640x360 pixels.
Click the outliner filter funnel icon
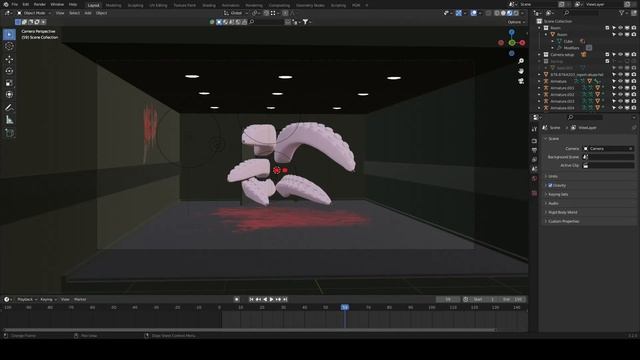pos(621,13)
